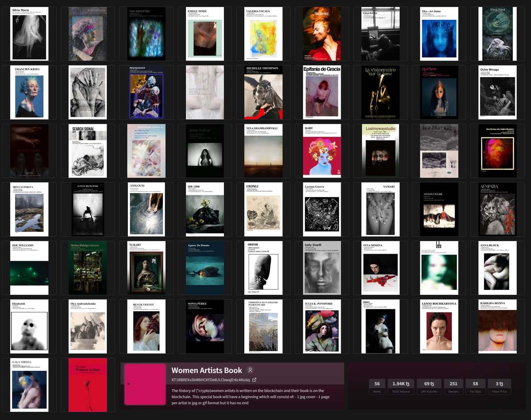The height and width of the screenshot is (420, 531).
Task: Open the FRANCIEN KRIEG artwork page
Action: [29, 92]
